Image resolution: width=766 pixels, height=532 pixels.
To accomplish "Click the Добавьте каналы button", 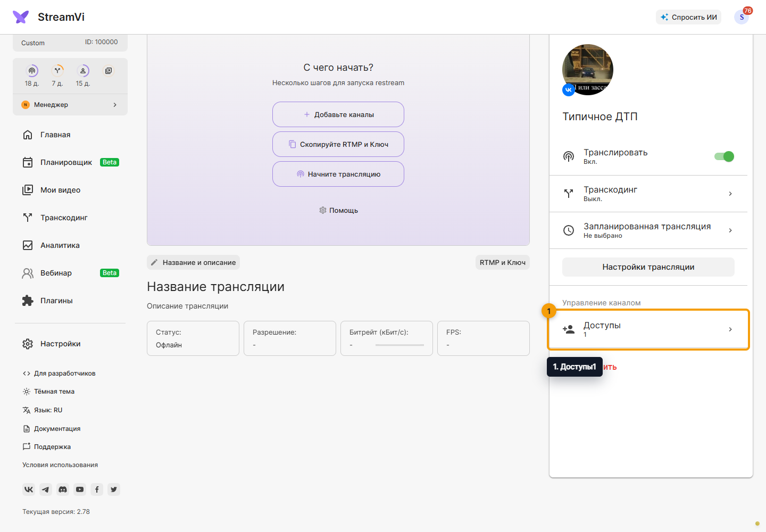I will click(x=338, y=114).
